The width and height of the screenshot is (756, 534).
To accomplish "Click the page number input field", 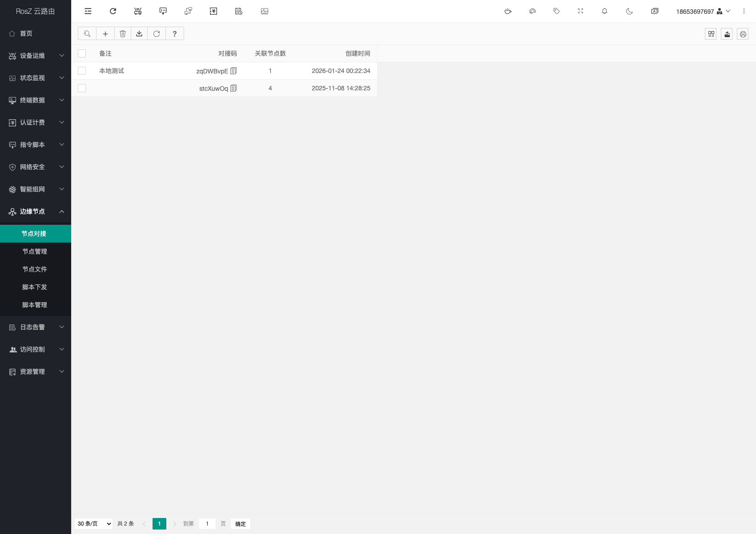I will pos(207,524).
